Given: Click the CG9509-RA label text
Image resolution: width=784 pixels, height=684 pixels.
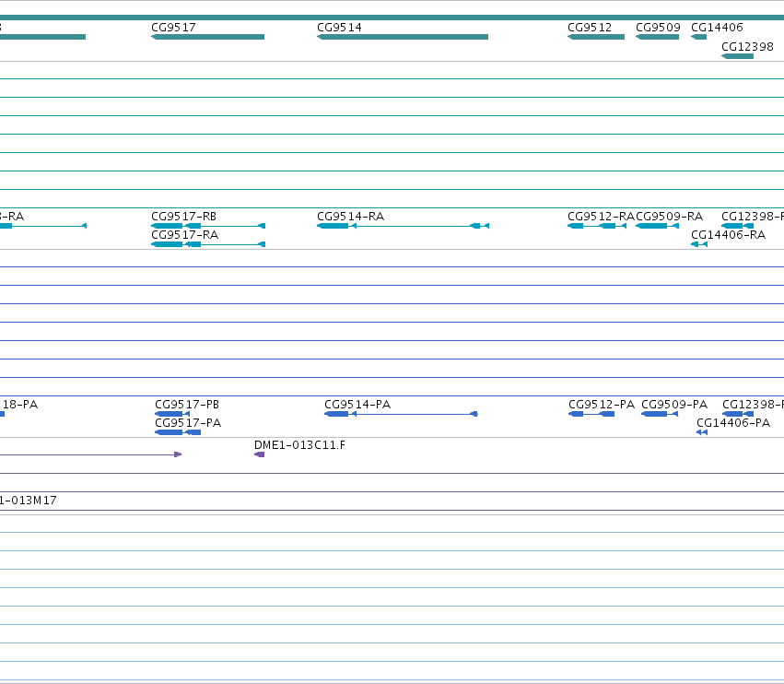Looking at the screenshot, I should (x=670, y=217).
